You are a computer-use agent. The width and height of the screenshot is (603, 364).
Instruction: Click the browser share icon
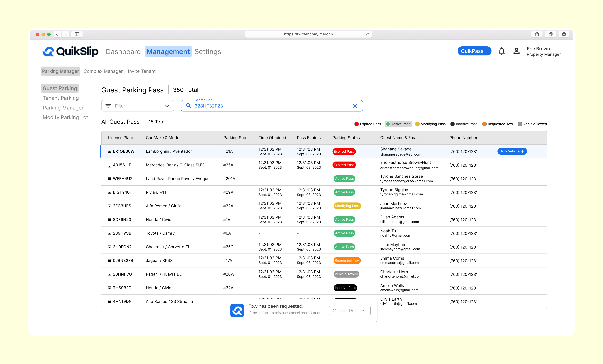pyautogui.click(x=537, y=34)
